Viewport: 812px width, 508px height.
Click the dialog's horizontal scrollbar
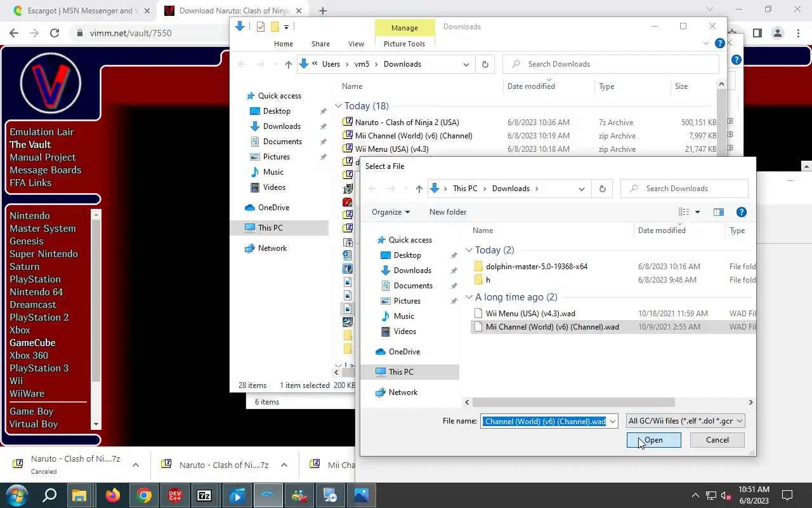click(573, 402)
